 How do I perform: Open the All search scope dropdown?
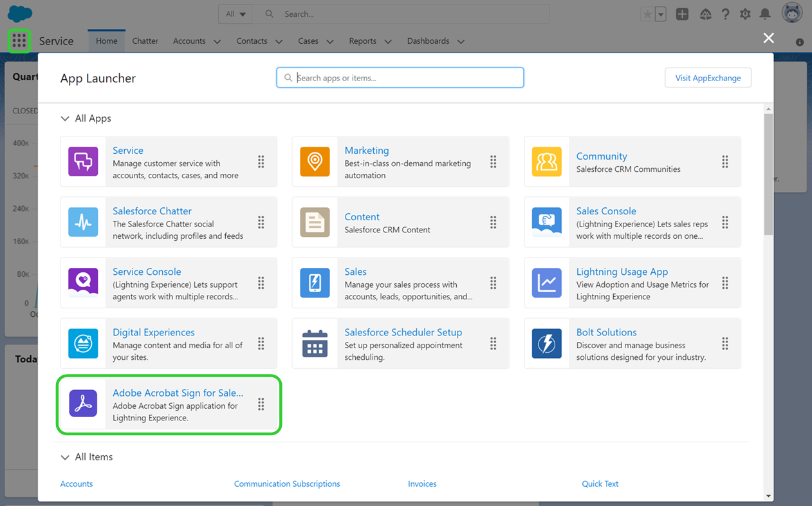tap(235, 14)
